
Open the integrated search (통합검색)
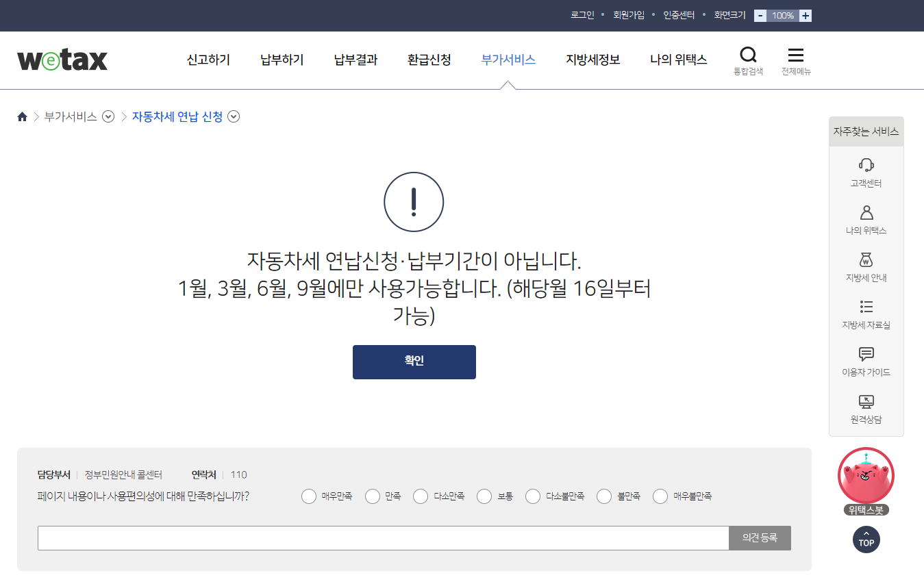748,60
